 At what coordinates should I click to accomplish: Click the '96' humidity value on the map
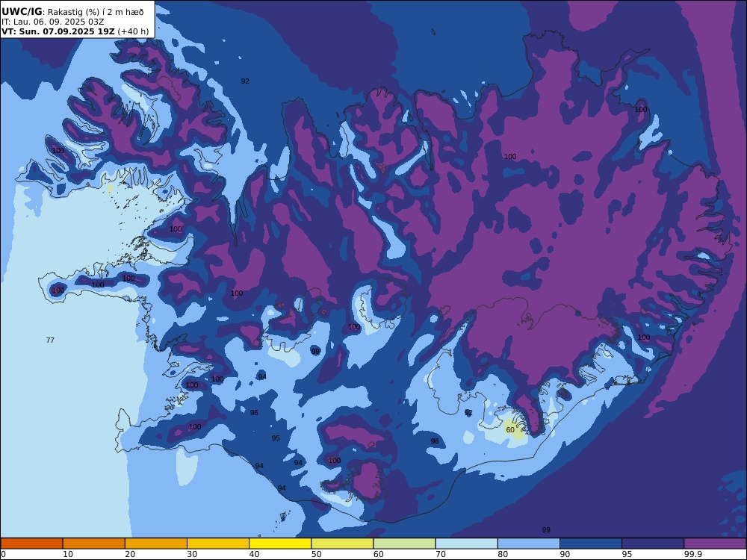435,441
